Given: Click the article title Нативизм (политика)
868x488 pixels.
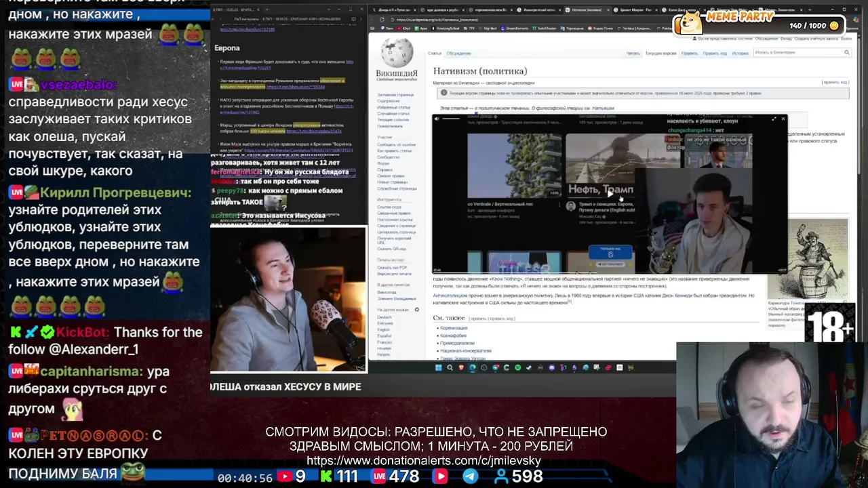Looking at the screenshot, I should 480,71.
